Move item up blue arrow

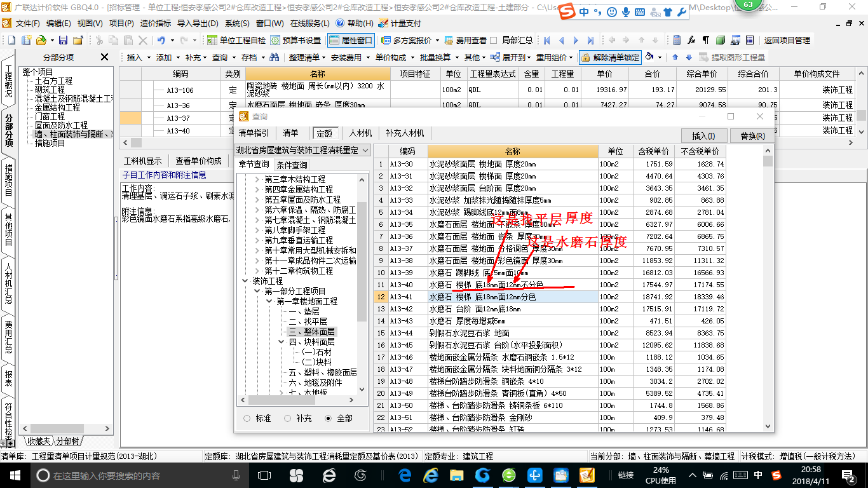click(675, 57)
